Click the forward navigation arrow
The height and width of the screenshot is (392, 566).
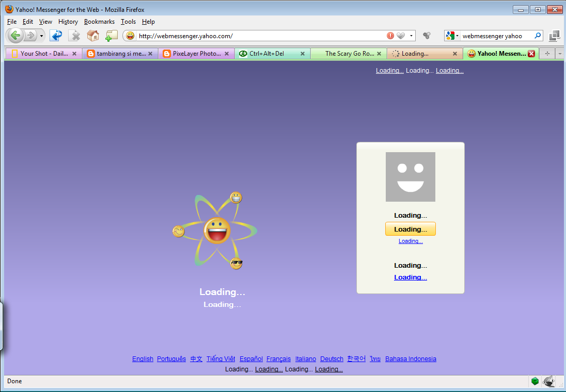coord(32,36)
